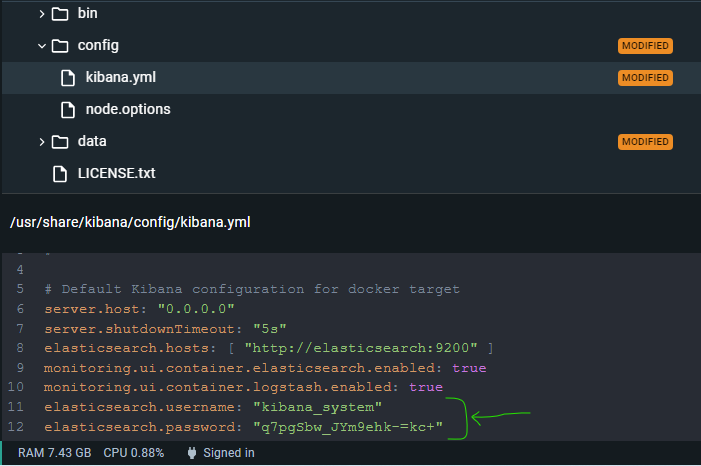Select the kibana.yml file name
This screenshot has width=701, height=466.
[121, 77]
